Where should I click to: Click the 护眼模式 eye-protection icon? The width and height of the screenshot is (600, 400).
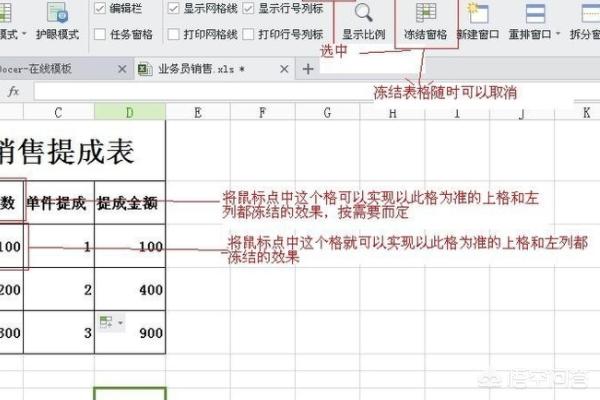pos(57,12)
